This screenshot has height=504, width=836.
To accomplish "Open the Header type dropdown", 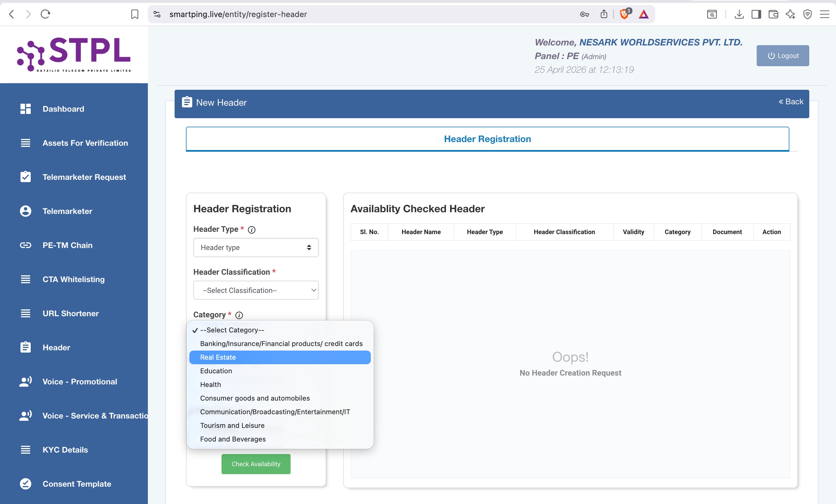I will (x=256, y=247).
